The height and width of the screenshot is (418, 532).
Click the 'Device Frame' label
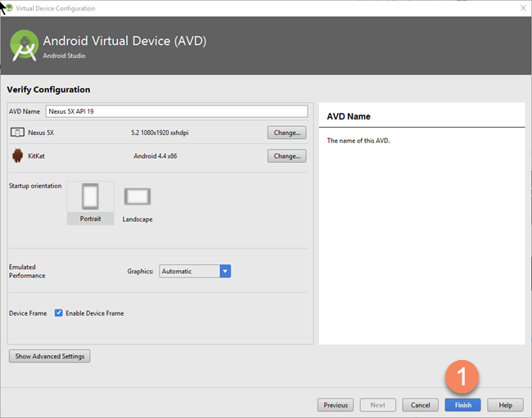coord(28,313)
